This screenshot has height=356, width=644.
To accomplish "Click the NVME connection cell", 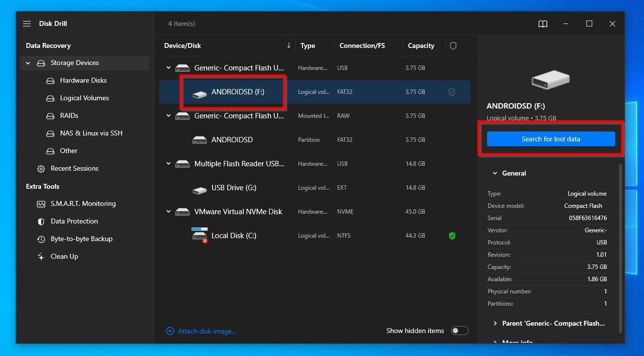I will point(345,212).
